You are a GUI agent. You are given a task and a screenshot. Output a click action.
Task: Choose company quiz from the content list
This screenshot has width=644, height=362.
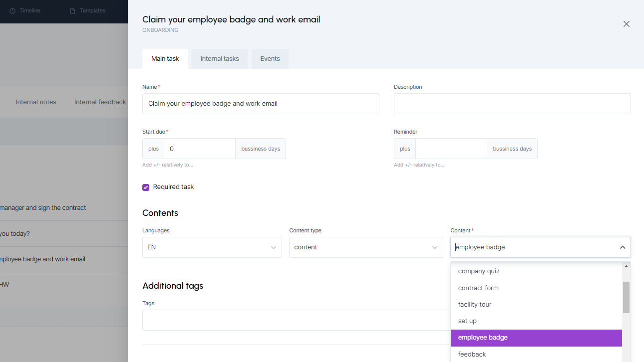(536, 271)
